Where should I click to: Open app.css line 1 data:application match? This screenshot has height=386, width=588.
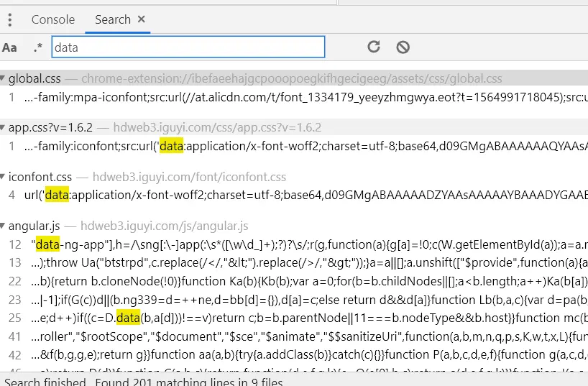(294, 146)
